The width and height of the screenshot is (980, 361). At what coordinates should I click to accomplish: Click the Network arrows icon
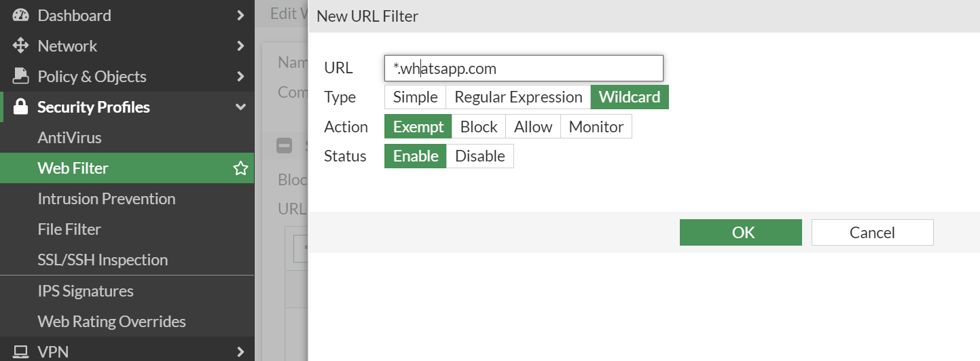21,46
